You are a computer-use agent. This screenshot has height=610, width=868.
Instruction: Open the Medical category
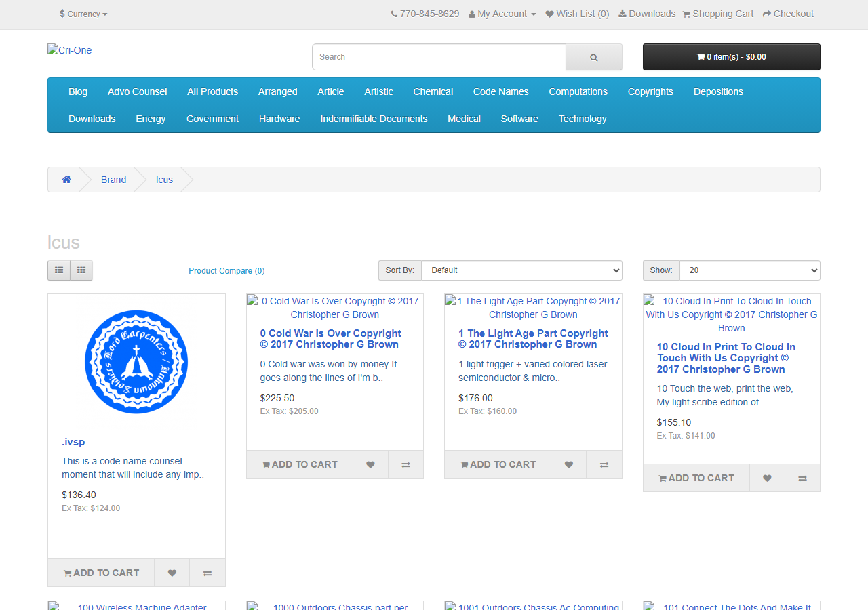tap(464, 119)
